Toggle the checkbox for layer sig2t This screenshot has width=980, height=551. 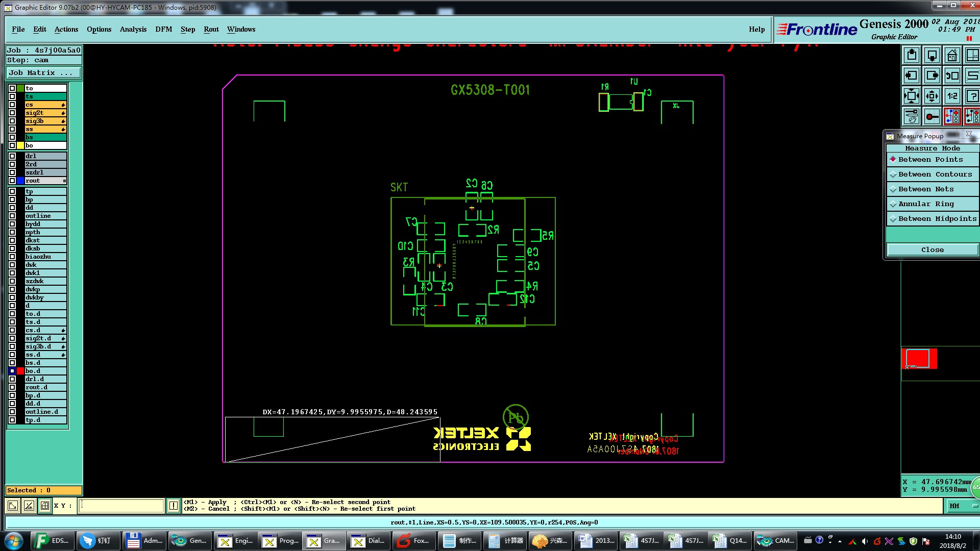12,113
